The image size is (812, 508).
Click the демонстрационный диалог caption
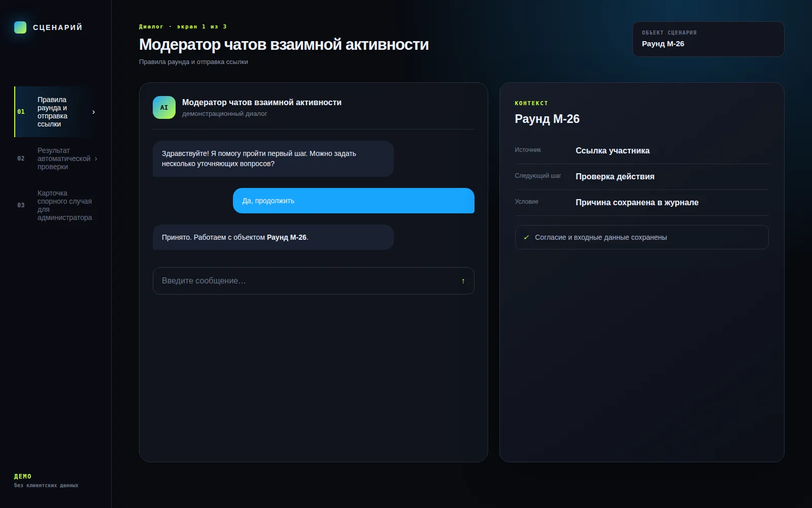coord(224,114)
